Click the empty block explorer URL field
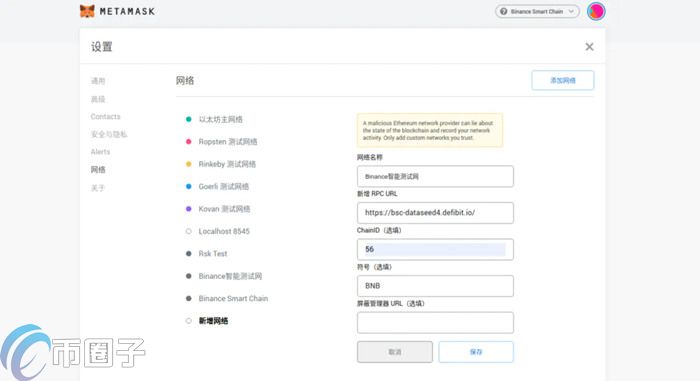The height and width of the screenshot is (381, 700). point(435,322)
